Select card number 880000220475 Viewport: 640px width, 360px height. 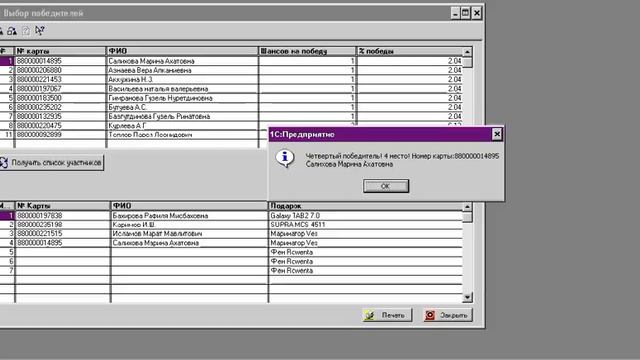point(60,126)
